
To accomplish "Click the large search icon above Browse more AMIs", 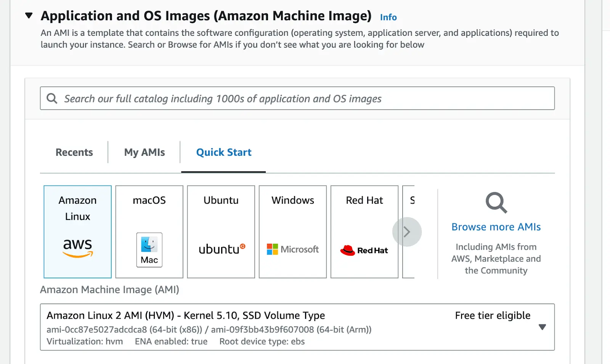I will point(496,203).
